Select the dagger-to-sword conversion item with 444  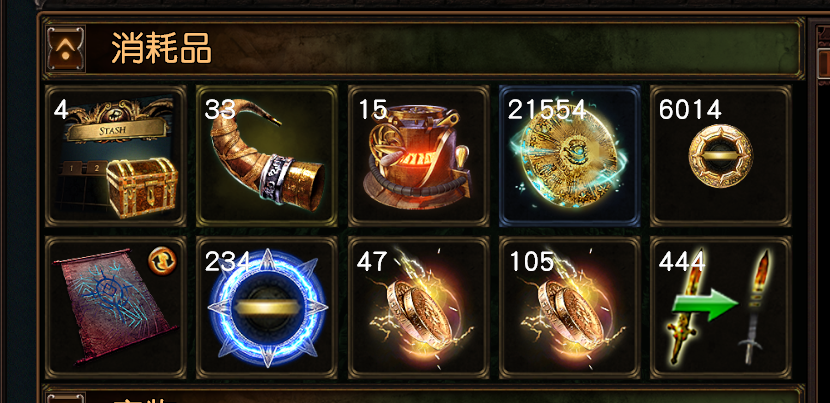(x=720, y=308)
